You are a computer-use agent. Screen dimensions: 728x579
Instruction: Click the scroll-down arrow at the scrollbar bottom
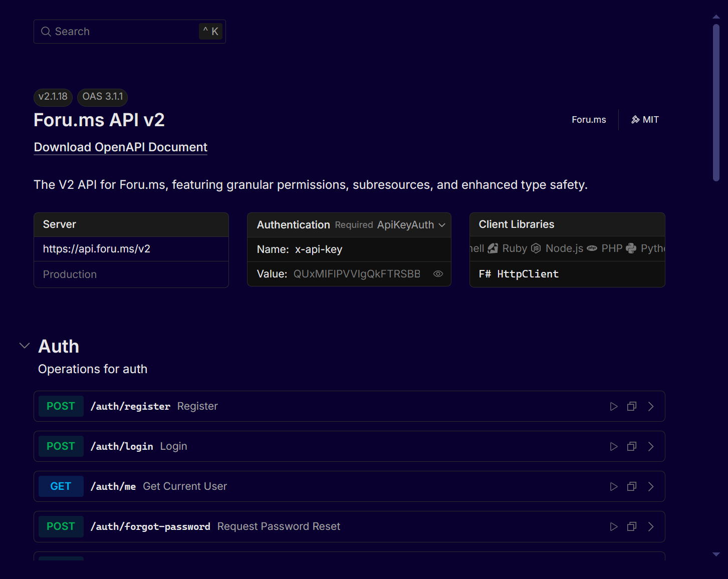click(716, 554)
